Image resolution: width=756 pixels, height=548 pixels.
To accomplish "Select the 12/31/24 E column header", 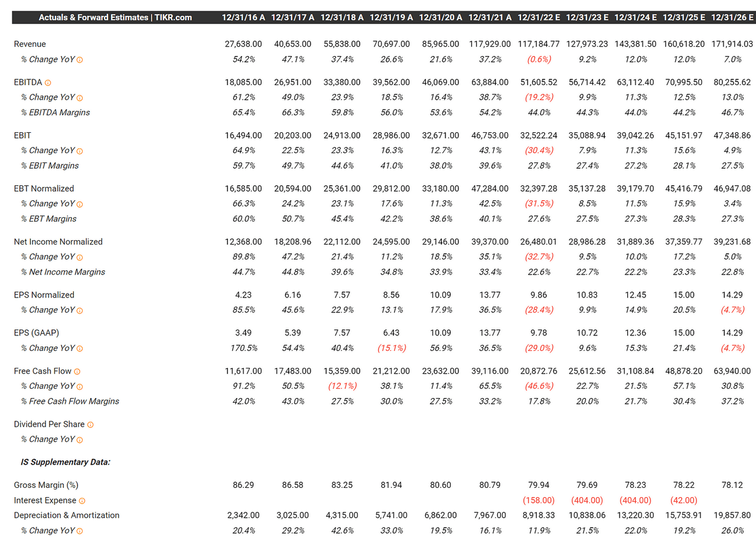I will click(636, 17).
